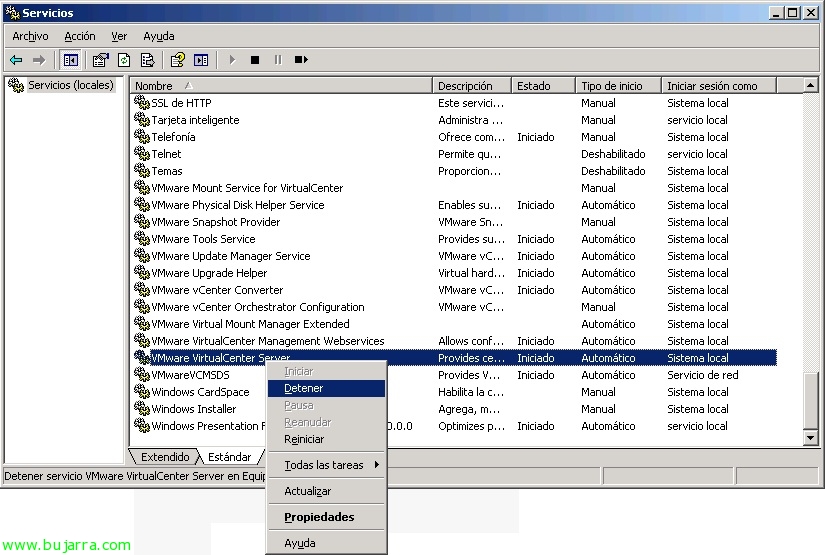Click 'Servicio de red' in VMwareVCMSDS row
The height and width of the screenshot is (555, 825).
702,375
